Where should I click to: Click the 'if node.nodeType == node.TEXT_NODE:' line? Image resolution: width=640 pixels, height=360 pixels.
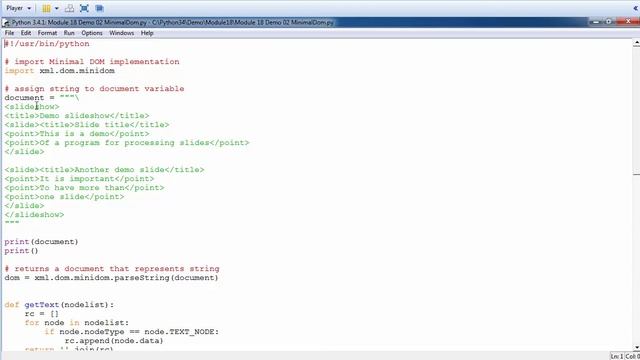point(131,331)
